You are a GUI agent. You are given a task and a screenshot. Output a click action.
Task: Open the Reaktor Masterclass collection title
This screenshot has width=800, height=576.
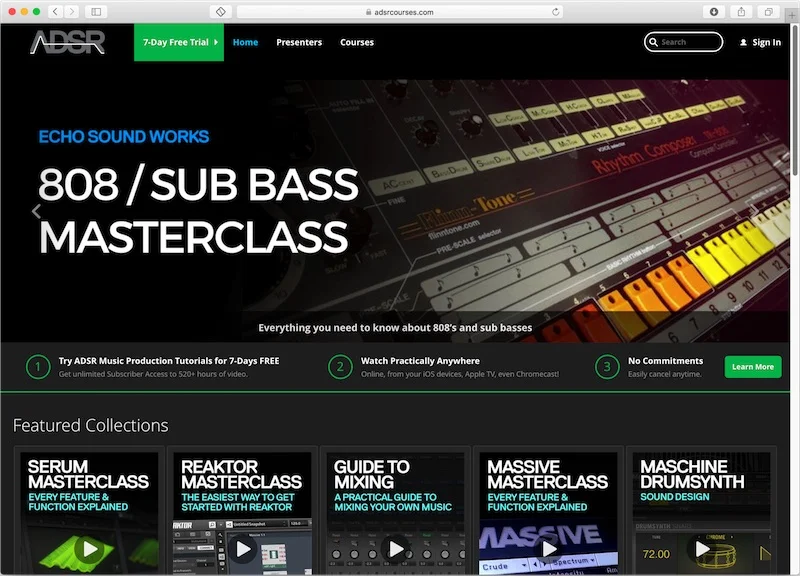pos(241,474)
